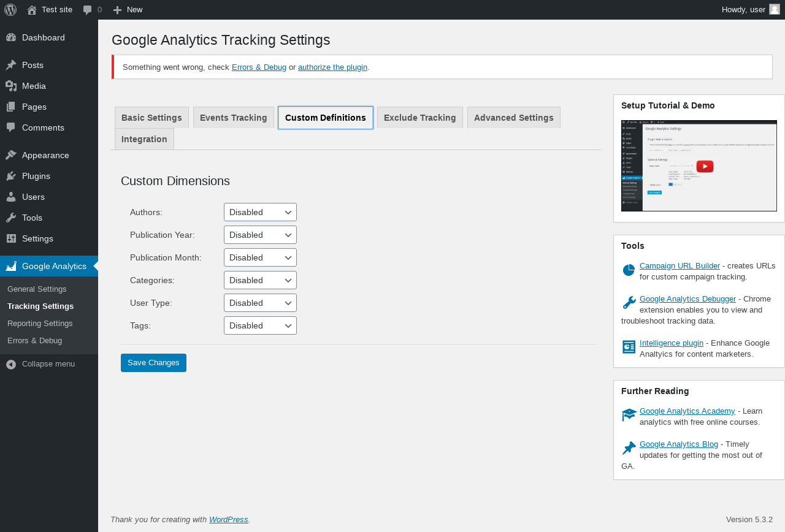This screenshot has width=785, height=532.
Task: Click the Comments bubble icon in sidebar
Action: point(11,127)
